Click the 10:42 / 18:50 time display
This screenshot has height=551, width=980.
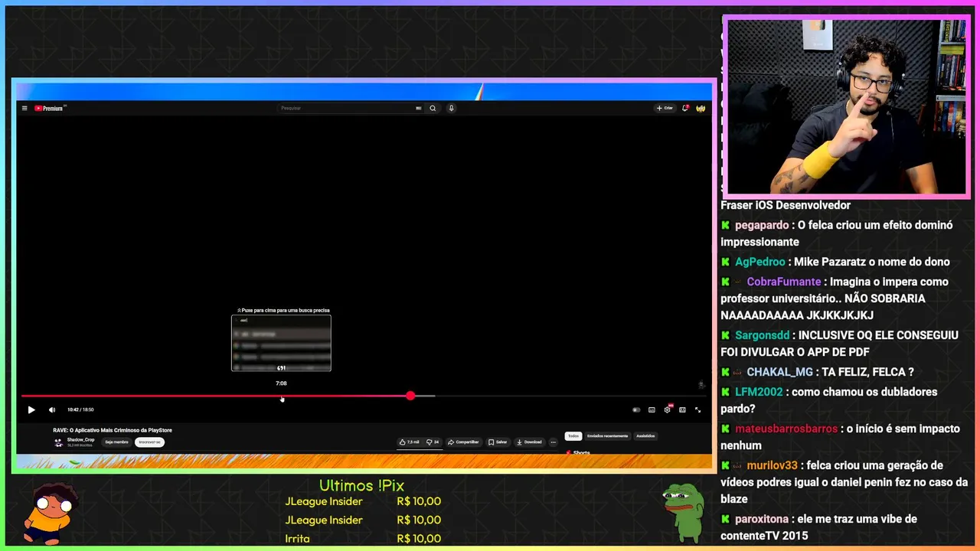(x=80, y=409)
